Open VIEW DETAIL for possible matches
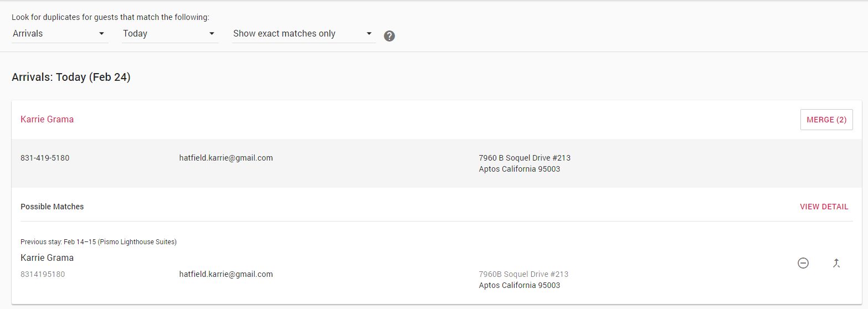The width and height of the screenshot is (868, 309). pyautogui.click(x=824, y=207)
